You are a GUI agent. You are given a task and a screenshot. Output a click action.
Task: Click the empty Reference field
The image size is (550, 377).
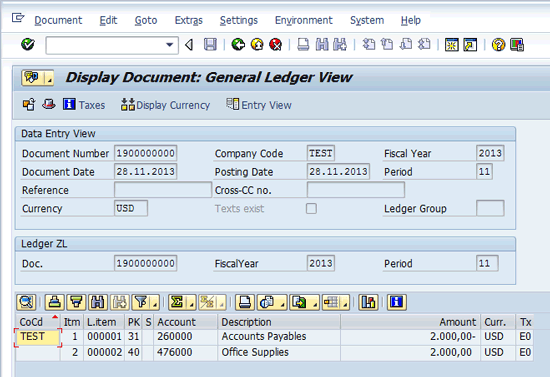[163, 190]
